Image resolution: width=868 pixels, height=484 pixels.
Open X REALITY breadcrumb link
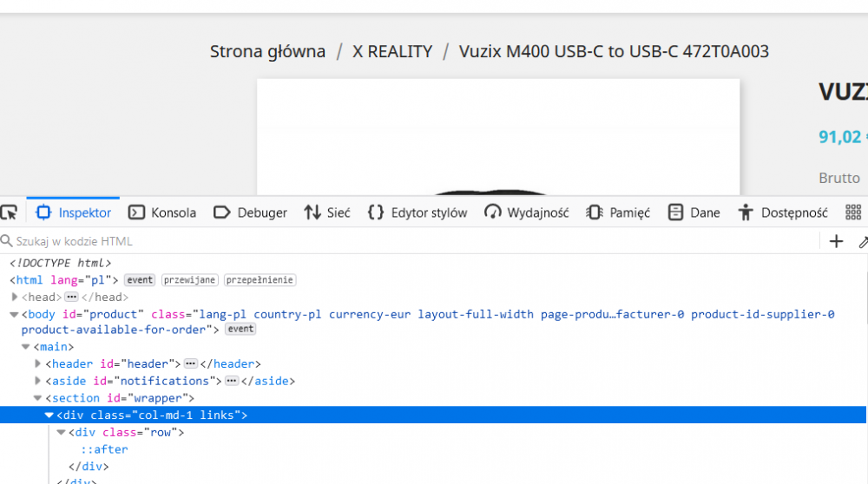pyautogui.click(x=392, y=51)
